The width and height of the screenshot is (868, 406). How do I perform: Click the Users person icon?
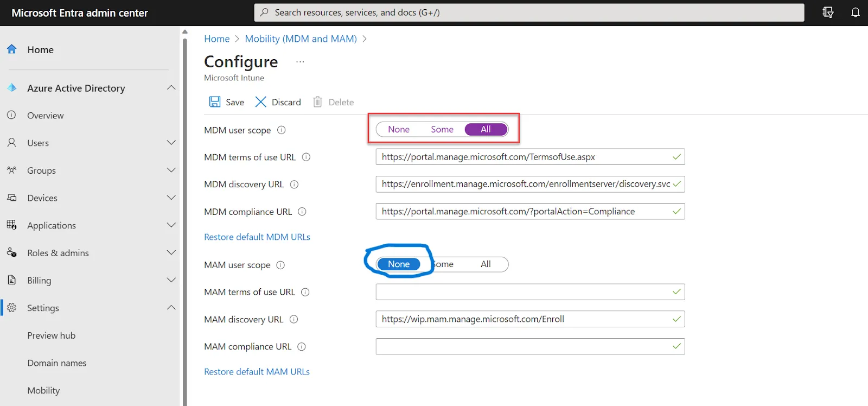click(11, 143)
